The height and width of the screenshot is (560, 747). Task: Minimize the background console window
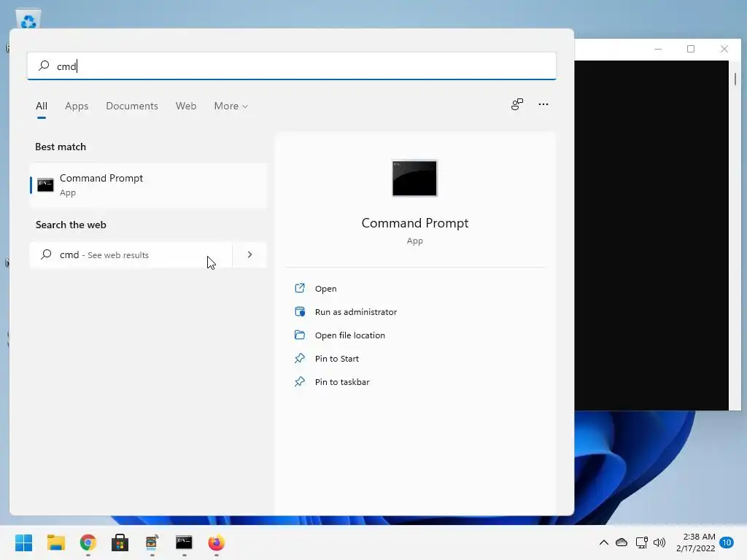click(x=658, y=49)
